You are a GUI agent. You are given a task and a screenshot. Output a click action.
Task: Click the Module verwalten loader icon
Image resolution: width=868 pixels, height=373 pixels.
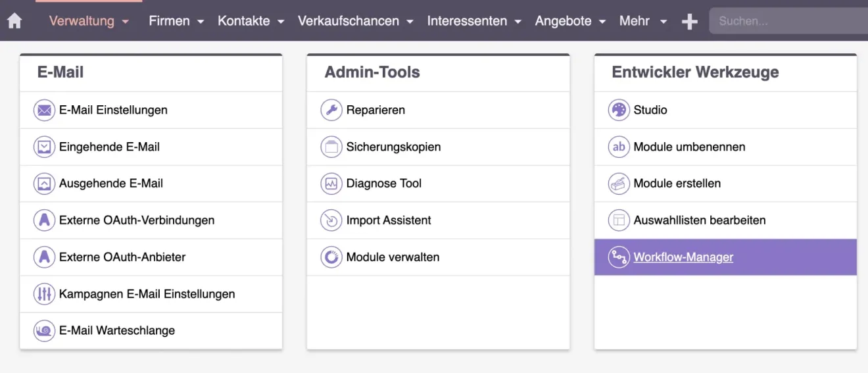[331, 257]
